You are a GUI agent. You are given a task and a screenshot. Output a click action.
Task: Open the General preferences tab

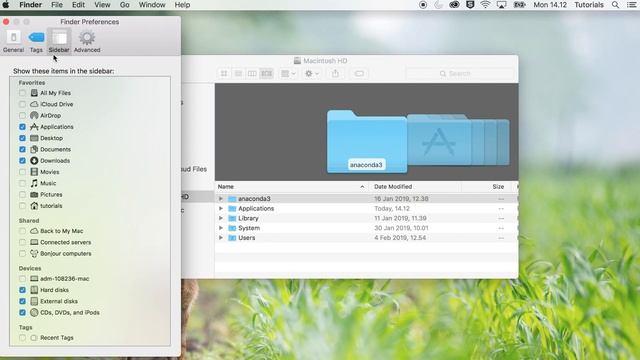(13, 41)
